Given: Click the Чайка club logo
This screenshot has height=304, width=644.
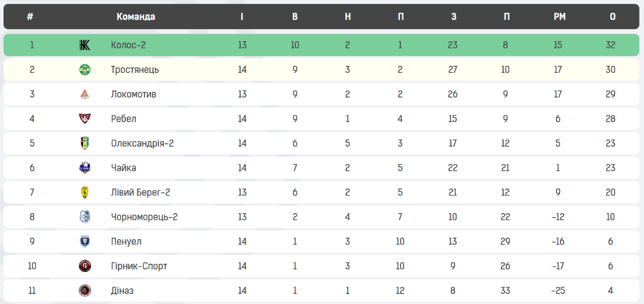Looking at the screenshot, I should 85,168.
